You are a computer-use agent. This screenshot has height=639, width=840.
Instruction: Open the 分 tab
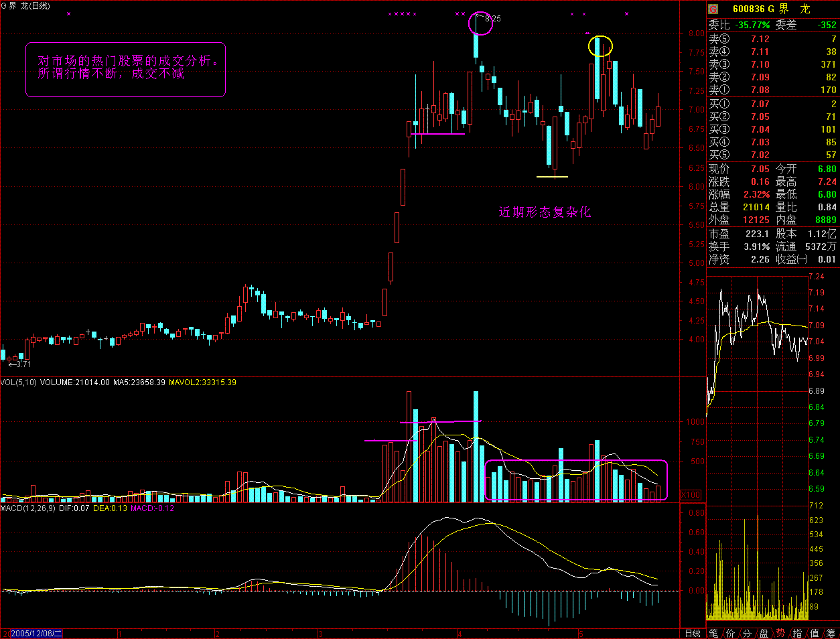click(x=747, y=633)
